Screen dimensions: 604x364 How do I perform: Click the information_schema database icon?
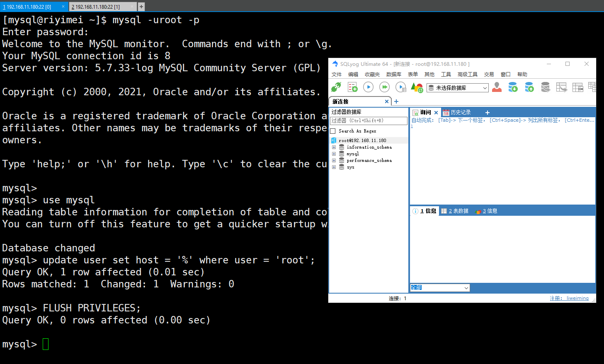click(342, 147)
